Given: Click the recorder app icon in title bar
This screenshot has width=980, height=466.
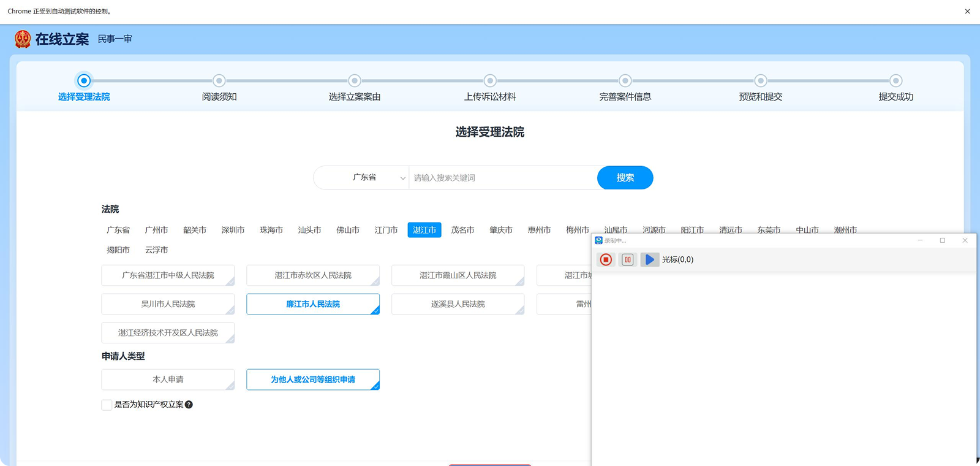Looking at the screenshot, I should pos(599,240).
